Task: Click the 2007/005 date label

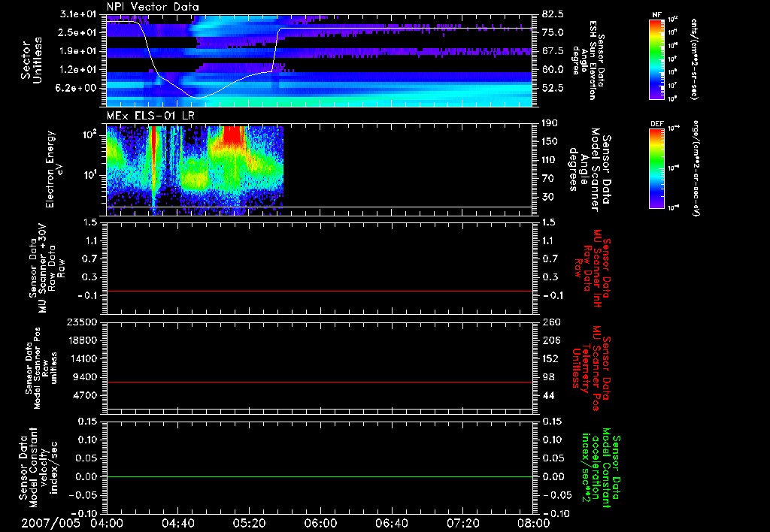Action: pyautogui.click(x=50, y=523)
